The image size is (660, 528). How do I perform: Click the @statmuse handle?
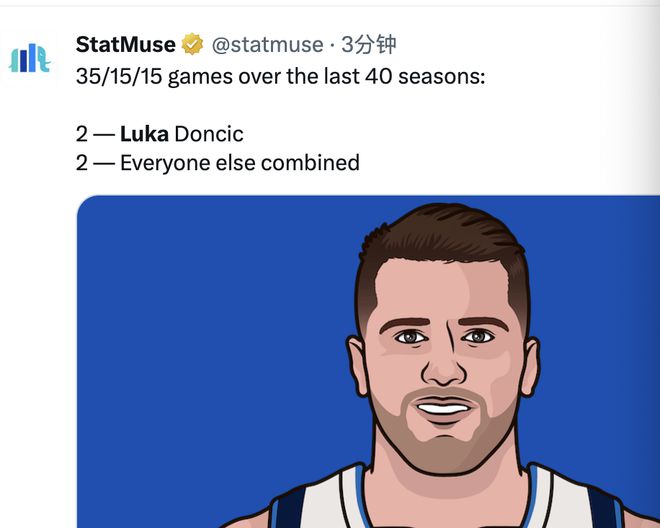[x=267, y=45]
